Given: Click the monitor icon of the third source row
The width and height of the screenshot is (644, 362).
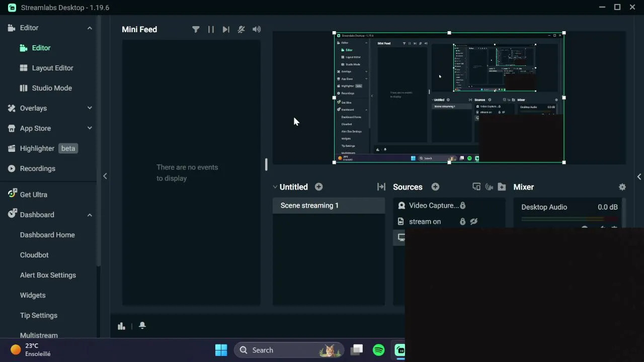Looking at the screenshot, I should click(x=401, y=237).
